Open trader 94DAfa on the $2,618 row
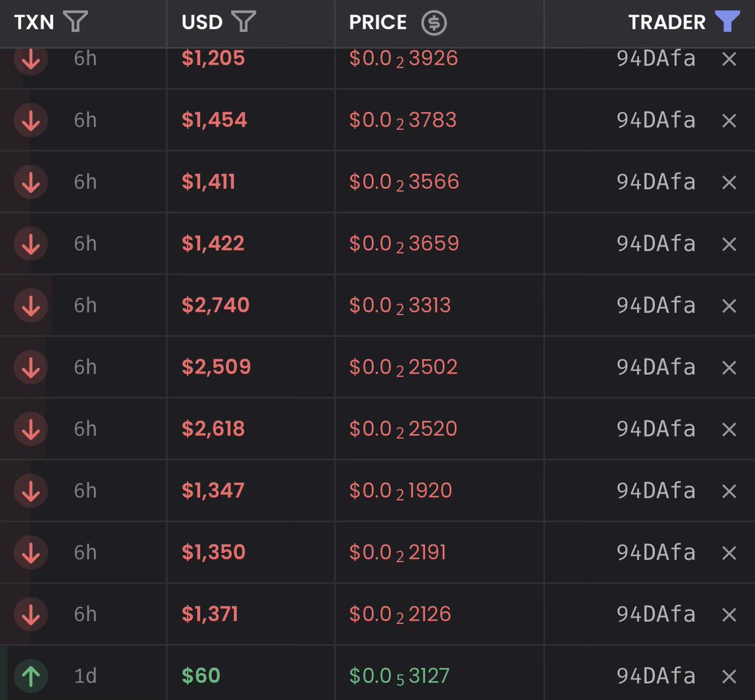Viewport: 755px width, 700px height. tap(656, 429)
